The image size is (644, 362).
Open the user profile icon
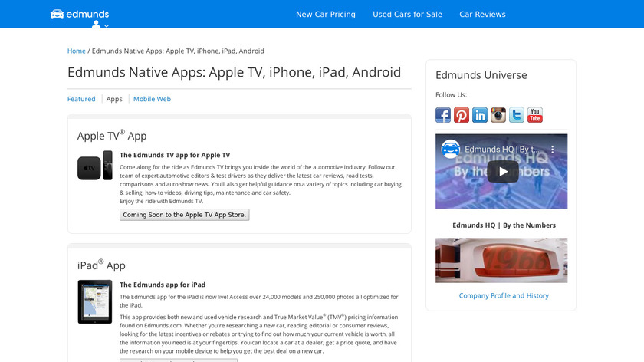click(96, 25)
